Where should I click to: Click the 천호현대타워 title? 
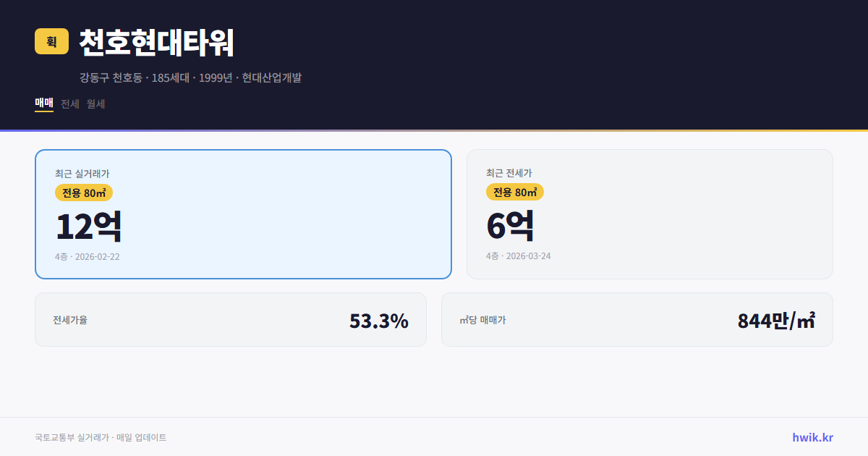point(154,42)
